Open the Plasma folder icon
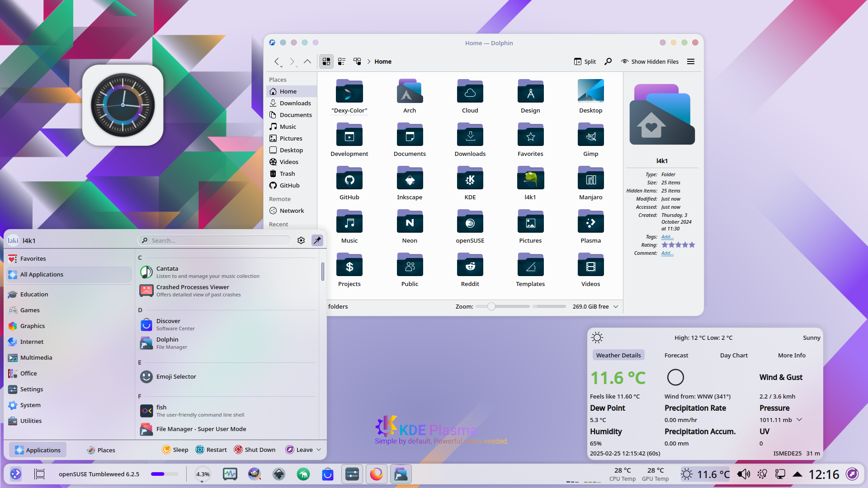 590,222
